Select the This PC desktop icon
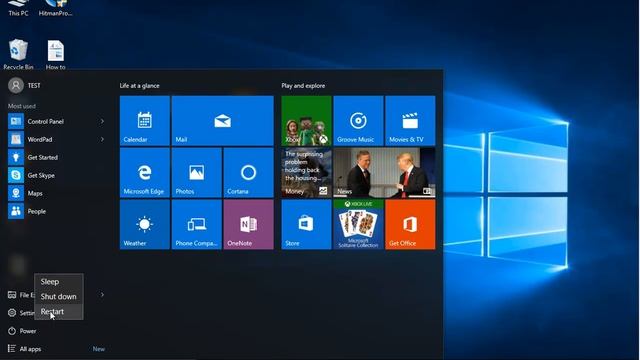The height and width of the screenshot is (360, 640). click(x=18, y=8)
